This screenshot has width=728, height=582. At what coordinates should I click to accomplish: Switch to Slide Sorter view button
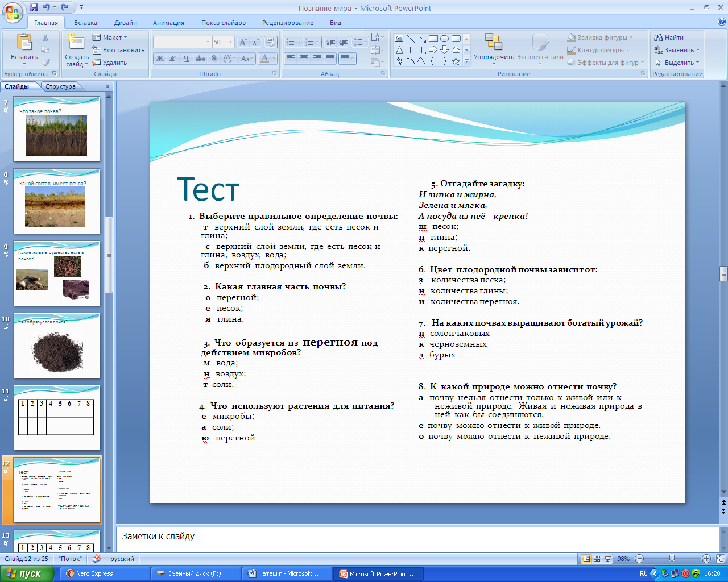(x=597, y=559)
